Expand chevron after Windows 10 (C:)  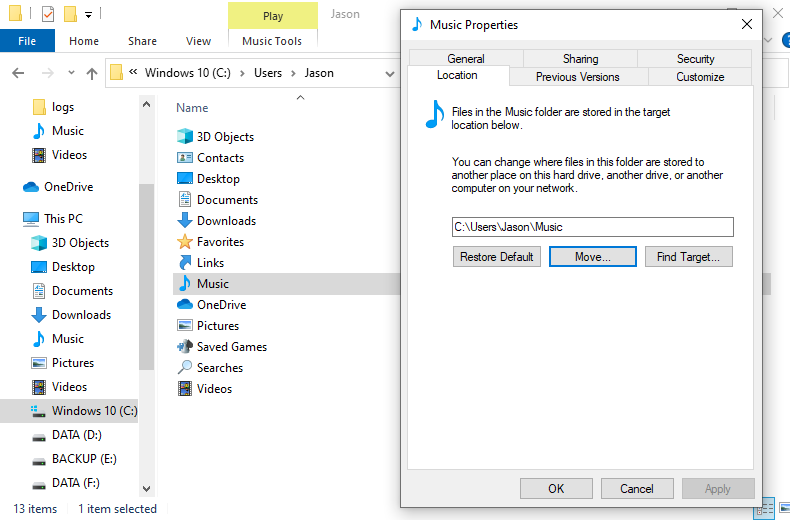point(242,74)
